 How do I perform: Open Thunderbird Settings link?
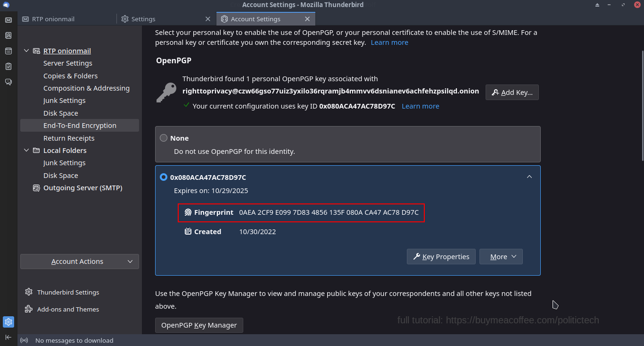coord(68,292)
